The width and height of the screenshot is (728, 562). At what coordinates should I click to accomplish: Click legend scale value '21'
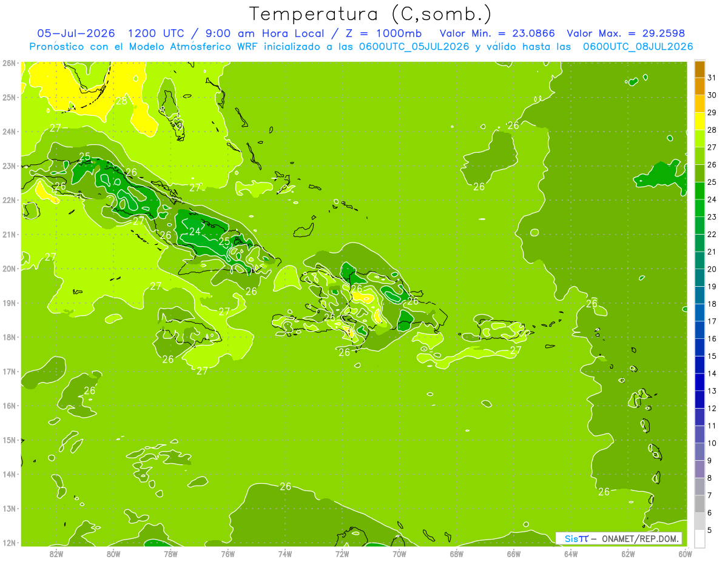[712, 252]
